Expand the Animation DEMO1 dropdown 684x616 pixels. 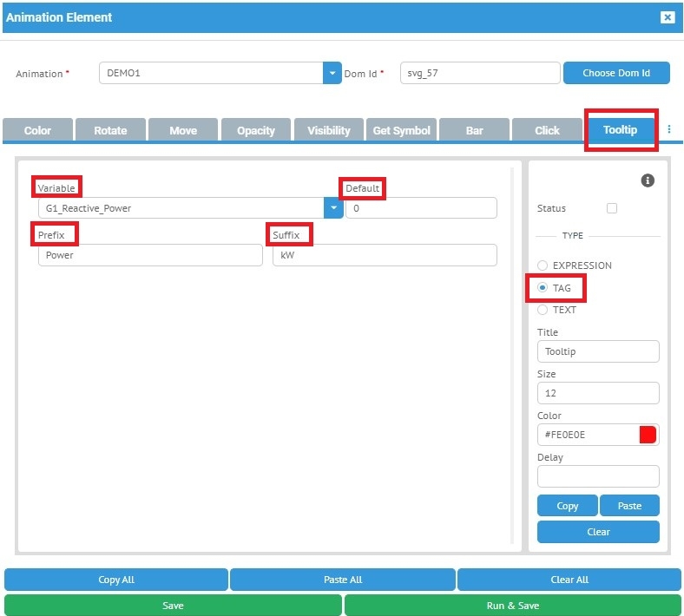click(332, 74)
